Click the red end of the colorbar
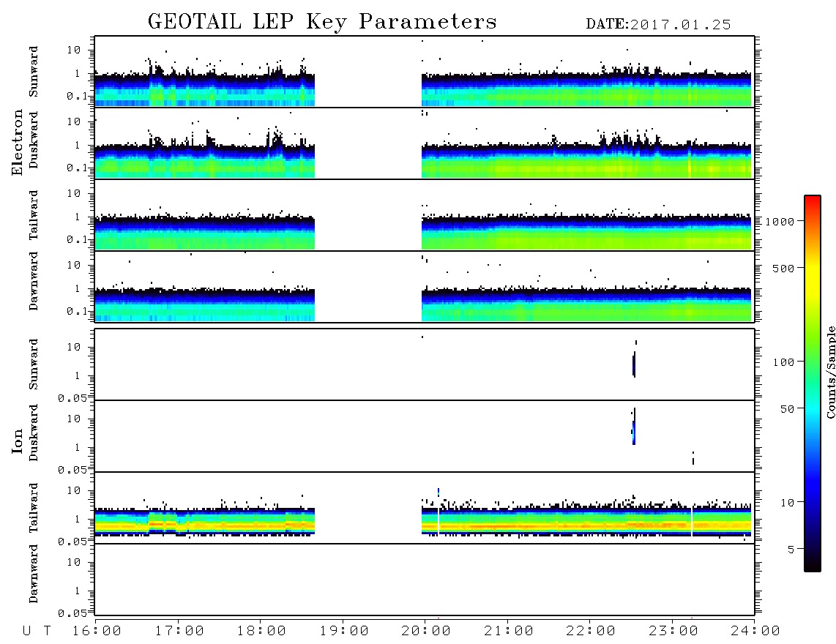 813,200
